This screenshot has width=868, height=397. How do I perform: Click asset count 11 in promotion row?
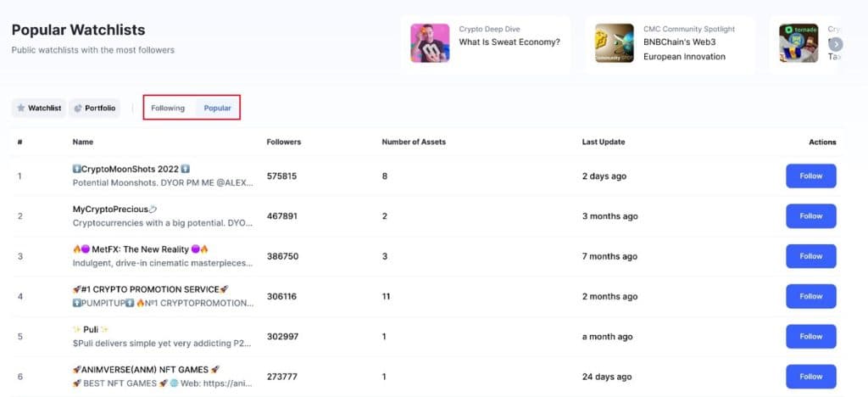(x=386, y=296)
